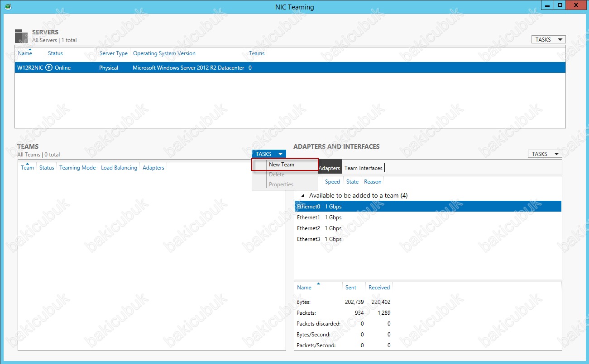Click the Packets sent value 934

(359, 313)
